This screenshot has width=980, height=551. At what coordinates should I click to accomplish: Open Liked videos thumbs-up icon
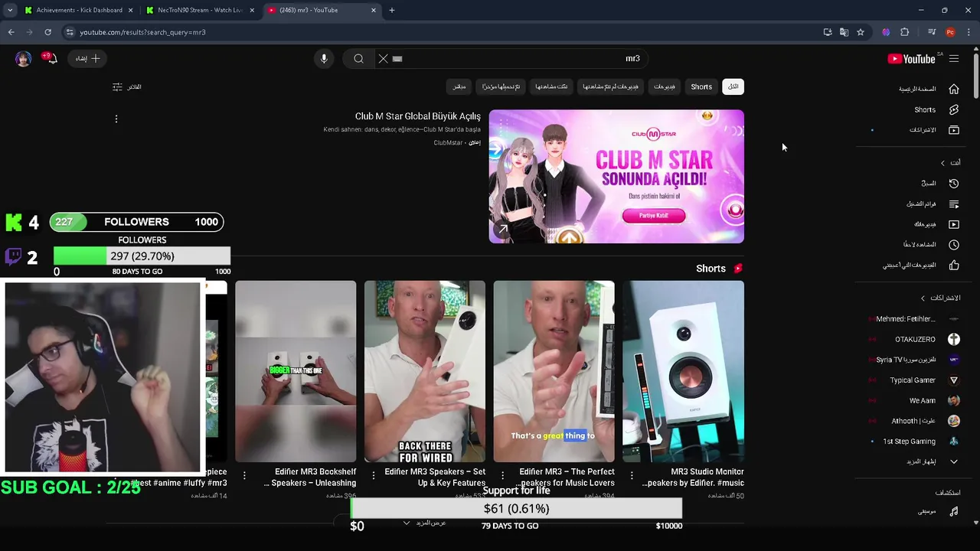click(x=954, y=266)
